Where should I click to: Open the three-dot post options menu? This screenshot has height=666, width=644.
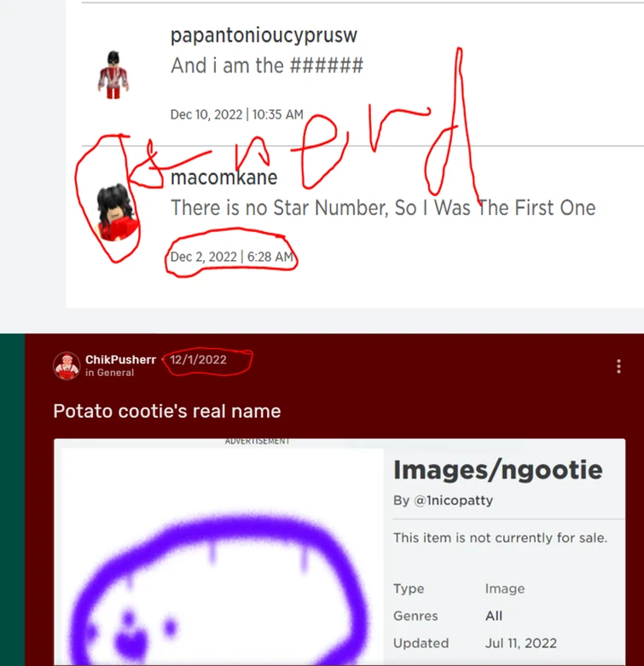pyautogui.click(x=618, y=366)
